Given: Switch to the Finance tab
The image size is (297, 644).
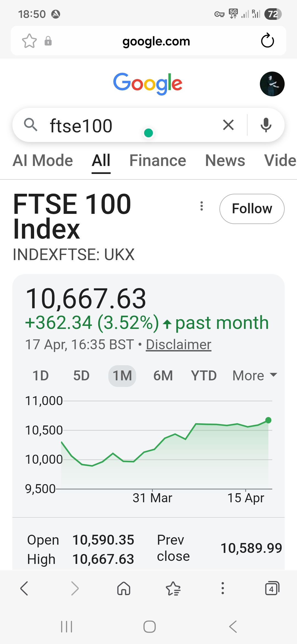Looking at the screenshot, I should (158, 160).
